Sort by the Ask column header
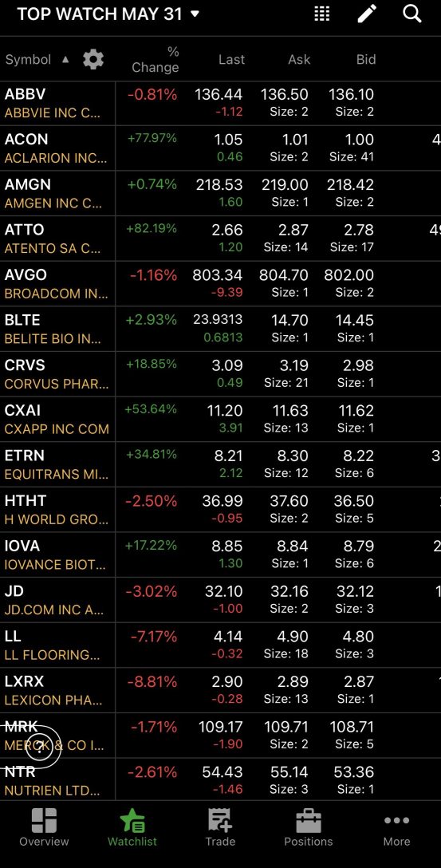 click(x=299, y=59)
